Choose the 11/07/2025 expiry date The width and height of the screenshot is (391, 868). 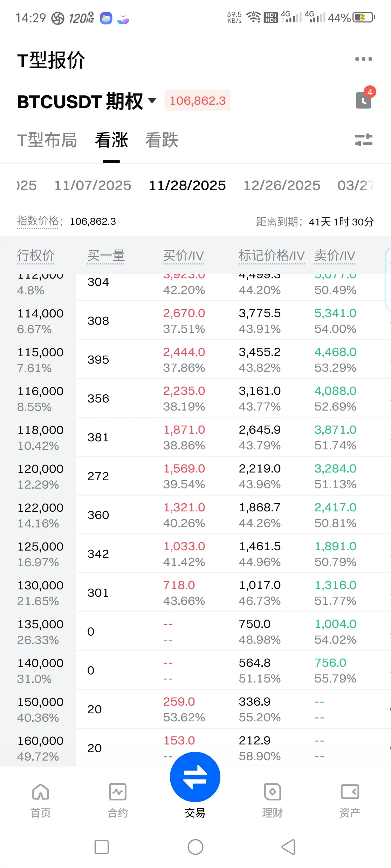tap(93, 185)
